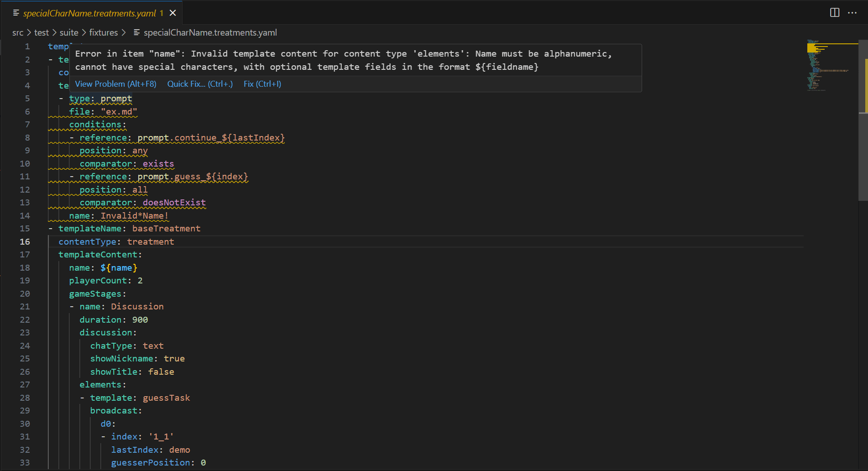
Task: Expand the src breadcrumb dropdown
Action: (18, 32)
